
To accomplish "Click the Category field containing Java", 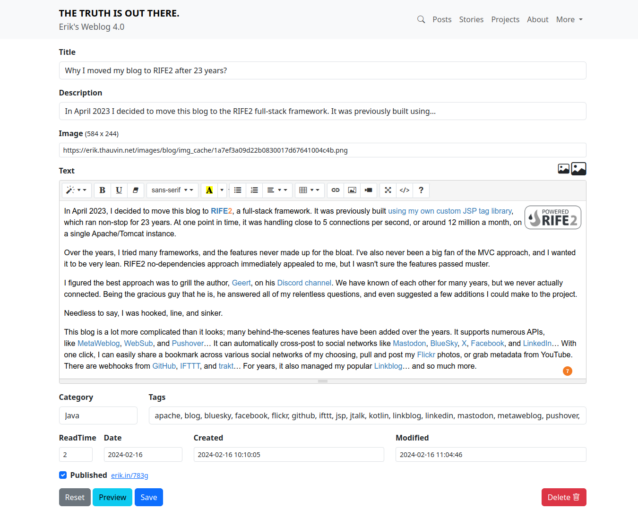I will coord(98,416).
